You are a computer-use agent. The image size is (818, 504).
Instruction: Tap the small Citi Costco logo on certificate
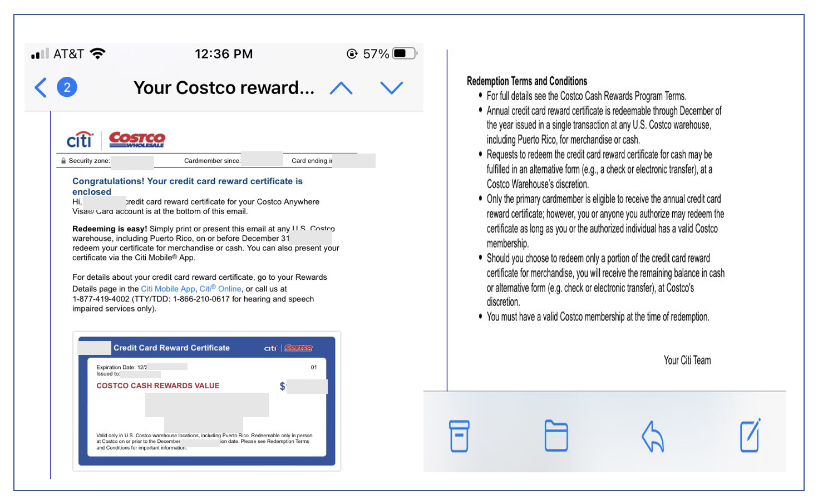tap(288, 348)
